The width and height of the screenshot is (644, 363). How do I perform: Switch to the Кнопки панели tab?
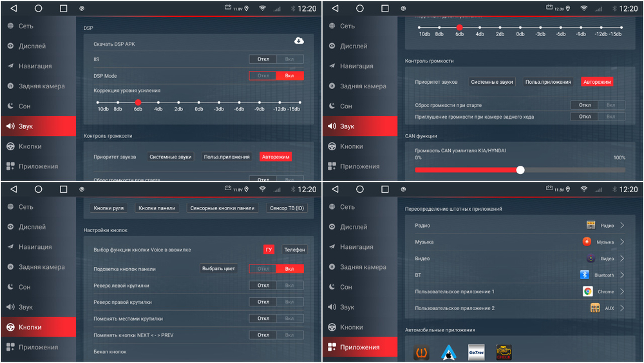coord(157,208)
